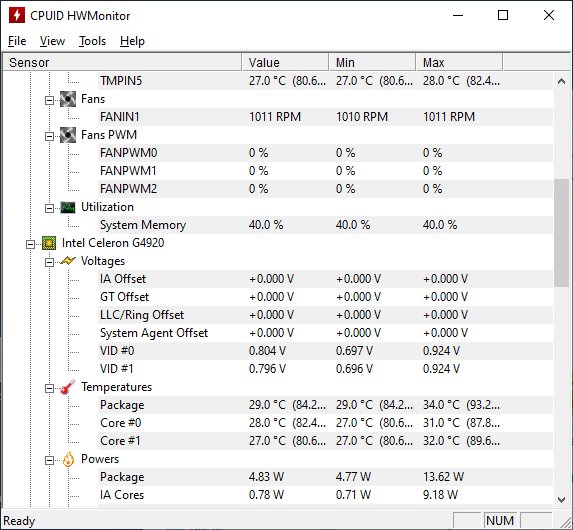Click the 0.697 V minimum value

[354, 351]
